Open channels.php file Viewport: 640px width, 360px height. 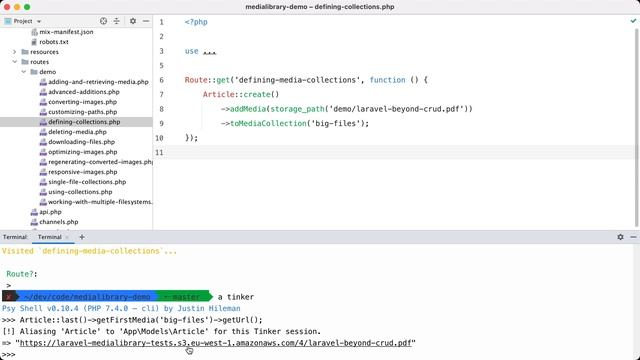[x=59, y=222]
